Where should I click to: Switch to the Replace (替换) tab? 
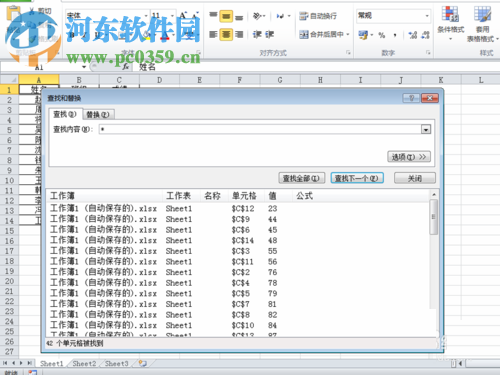[98, 115]
